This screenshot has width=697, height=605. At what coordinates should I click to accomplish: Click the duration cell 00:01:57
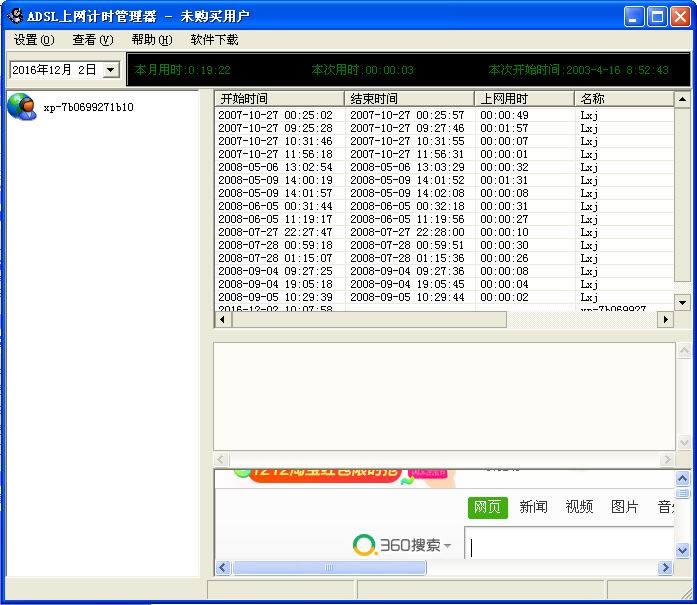click(x=504, y=128)
